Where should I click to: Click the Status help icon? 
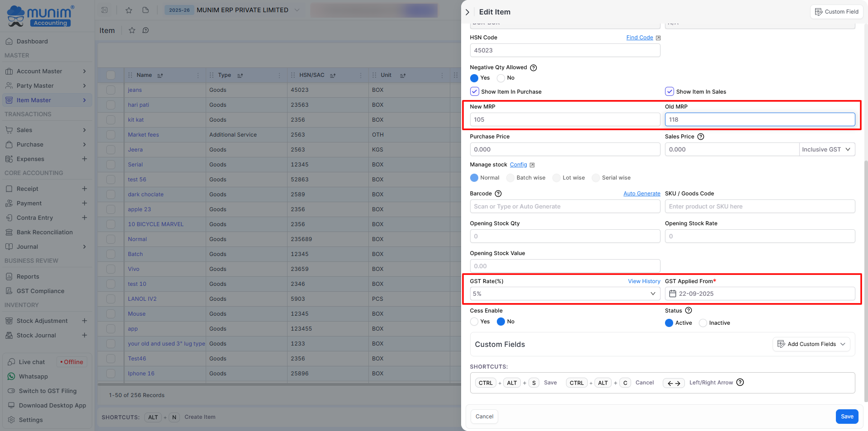689,310
